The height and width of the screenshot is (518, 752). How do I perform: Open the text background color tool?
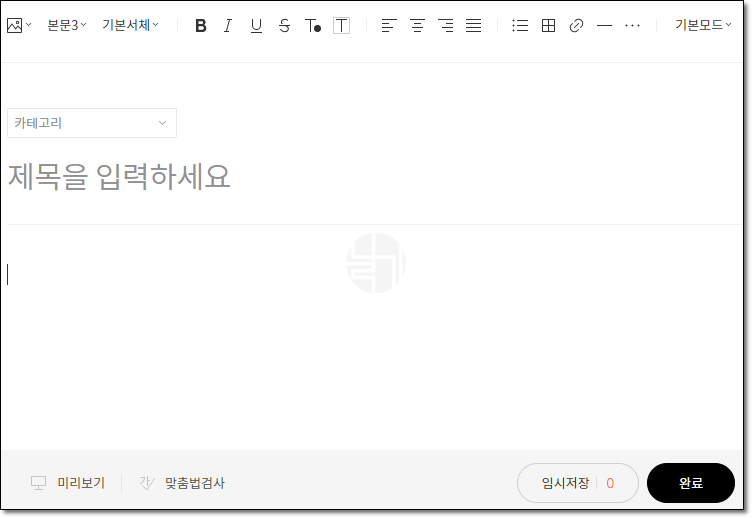point(341,25)
